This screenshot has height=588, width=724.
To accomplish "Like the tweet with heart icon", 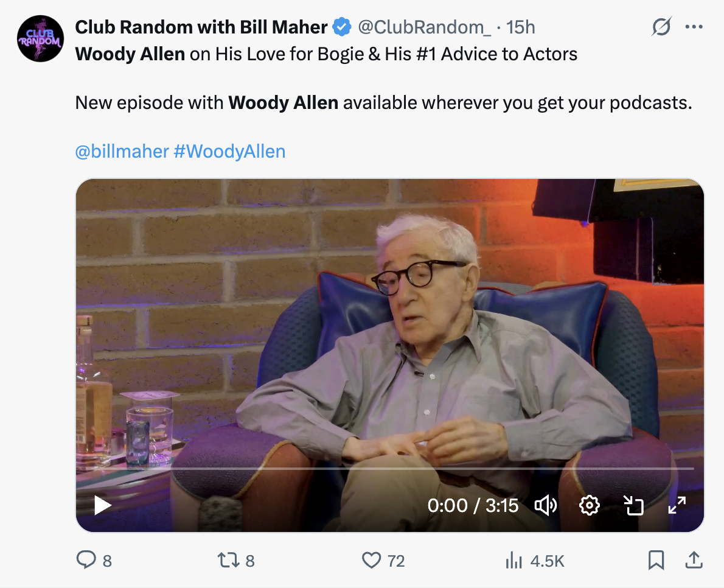I will click(x=383, y=560).
